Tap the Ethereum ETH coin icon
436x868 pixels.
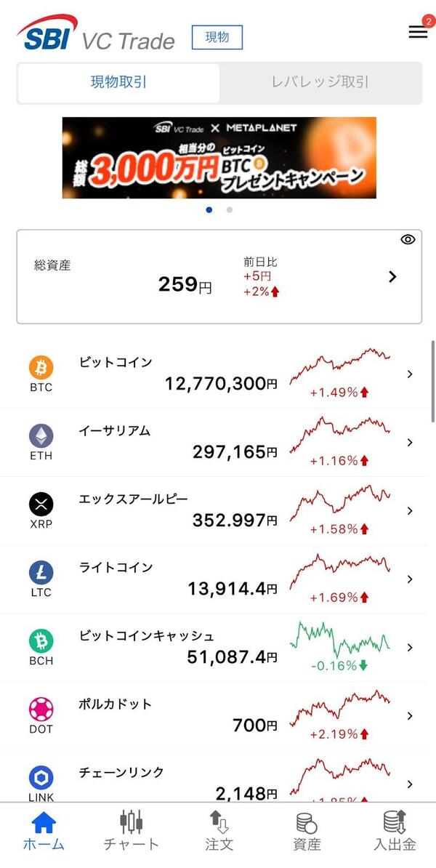[x=41, y=436]
